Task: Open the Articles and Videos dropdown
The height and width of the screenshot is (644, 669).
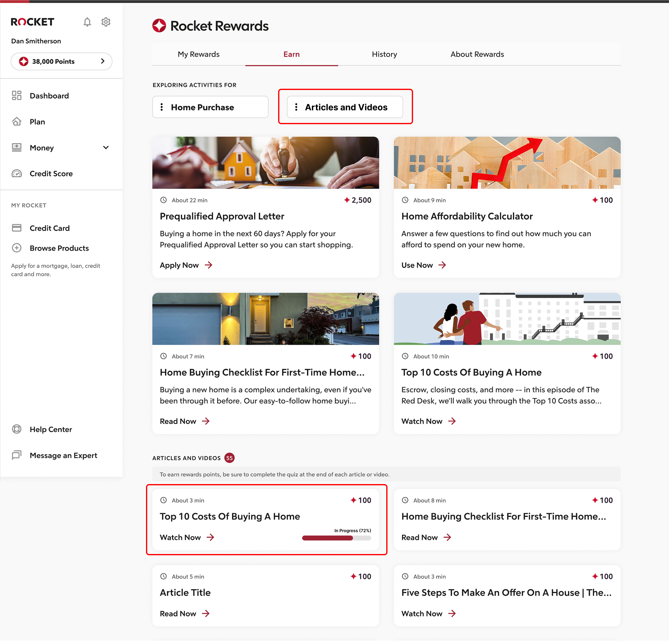Action: coord(345,107)
